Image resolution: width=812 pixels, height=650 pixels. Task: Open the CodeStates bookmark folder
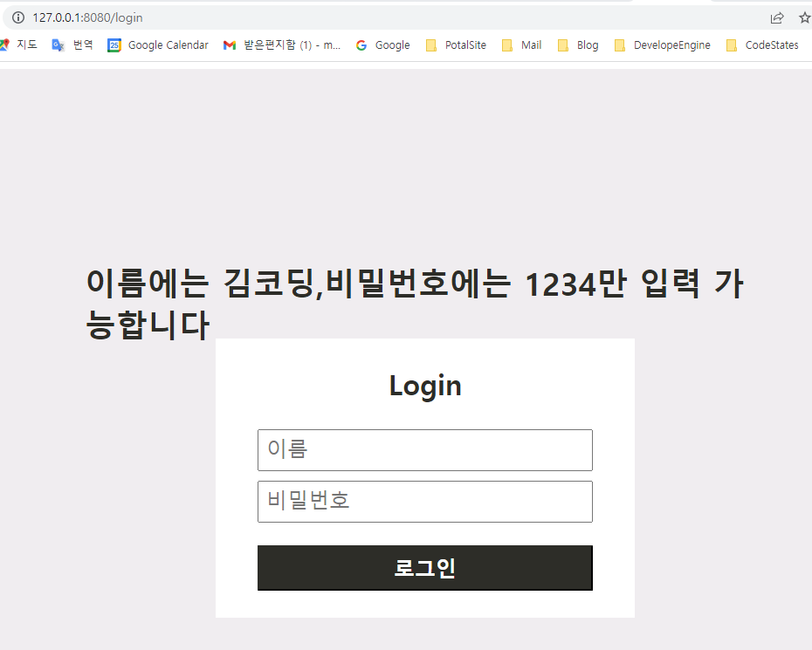(762, 45)
